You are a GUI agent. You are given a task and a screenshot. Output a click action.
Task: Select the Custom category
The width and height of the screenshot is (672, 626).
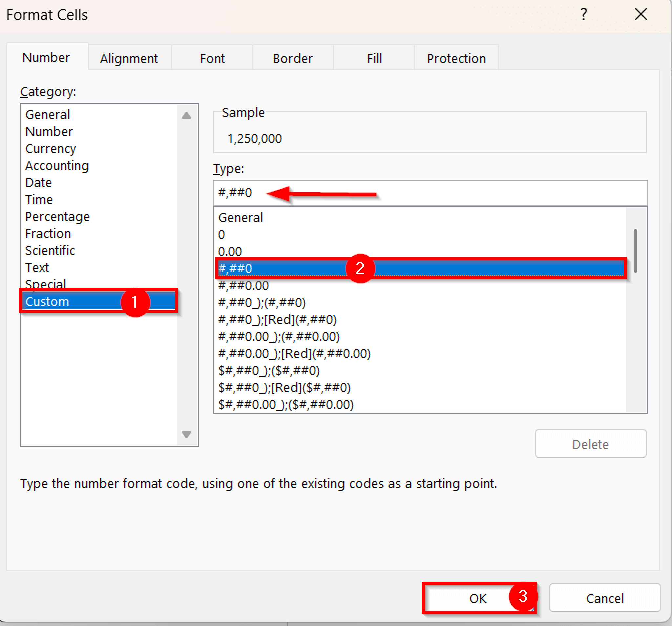pos(47,302)
